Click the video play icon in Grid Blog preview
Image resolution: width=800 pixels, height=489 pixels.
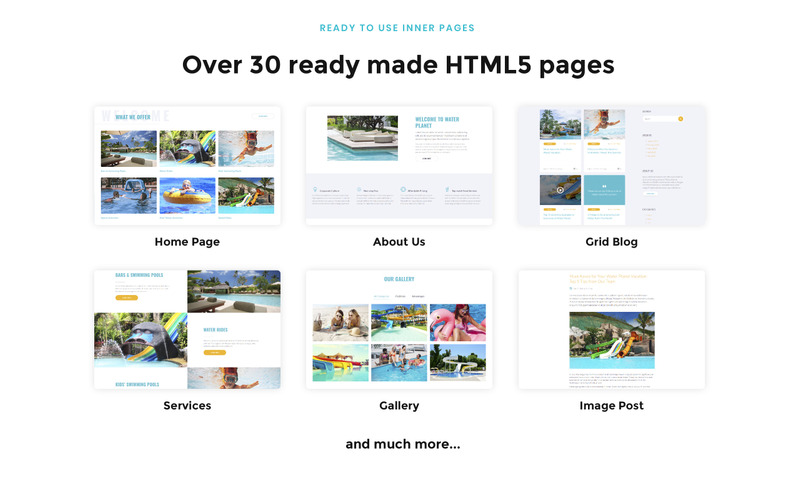(x=560, y=190)
